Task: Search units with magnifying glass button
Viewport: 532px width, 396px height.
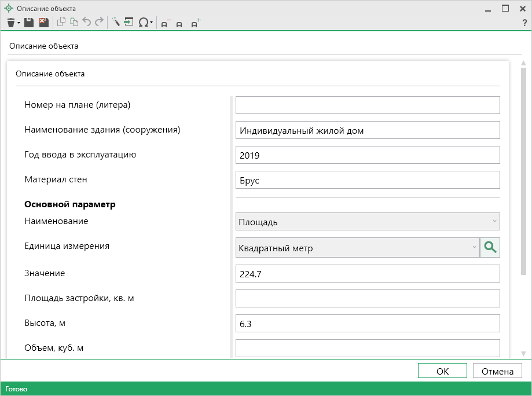Action: 490,248
